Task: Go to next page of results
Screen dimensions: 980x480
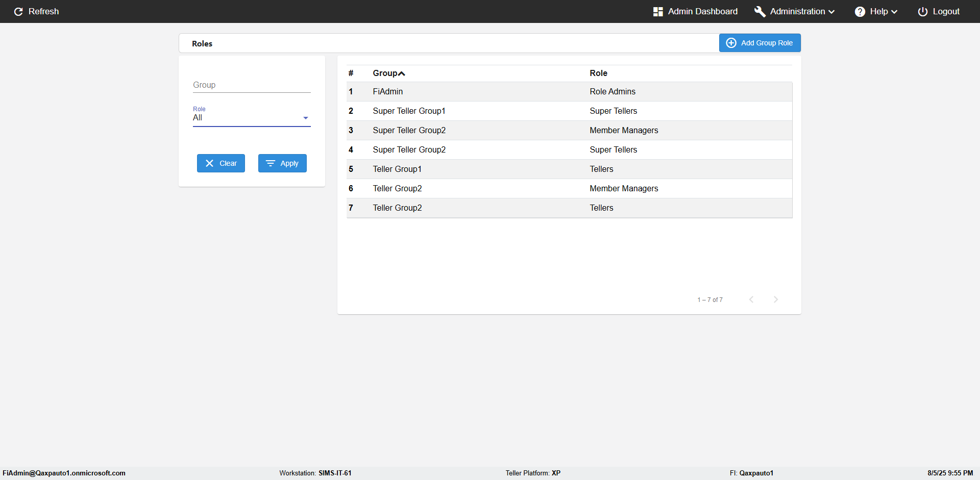Action: [x=776, y=299]
